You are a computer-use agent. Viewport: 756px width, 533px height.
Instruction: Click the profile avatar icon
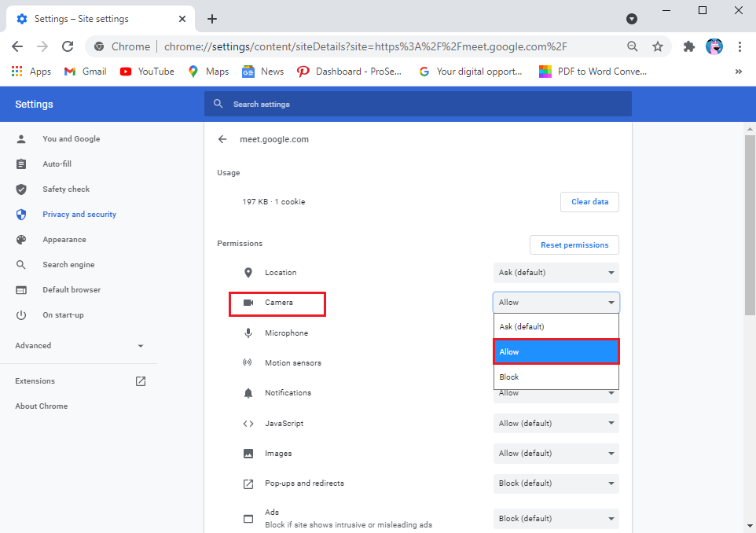coord(714,46)
